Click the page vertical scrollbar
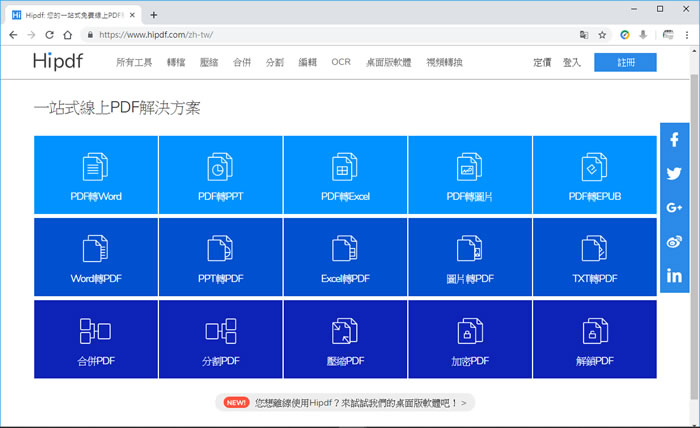Viewport: 700px width, 428px height. 694,237
